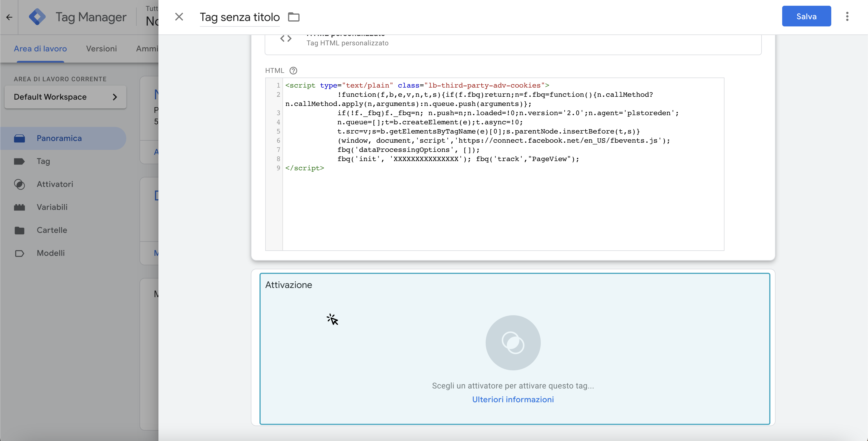
Task: Open Ulteriori informazioni link
Action: [513, 399]
